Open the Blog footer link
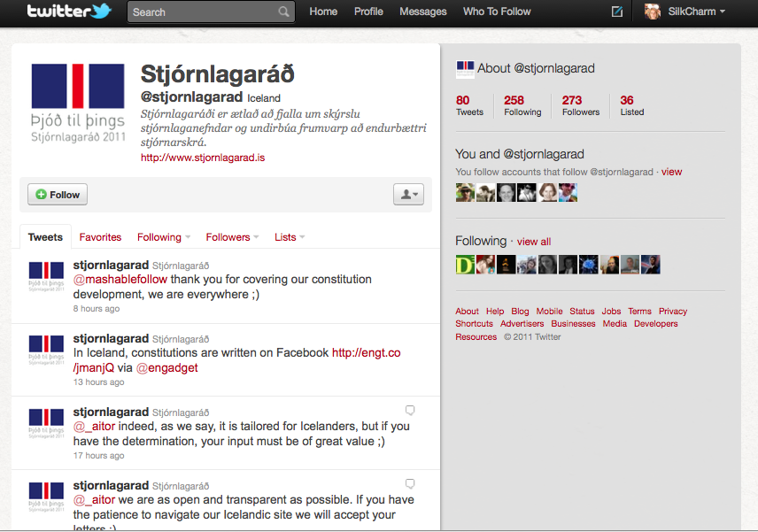Image resolution: width=758 pixels, height=532 pixels. (x=520, y=312)
